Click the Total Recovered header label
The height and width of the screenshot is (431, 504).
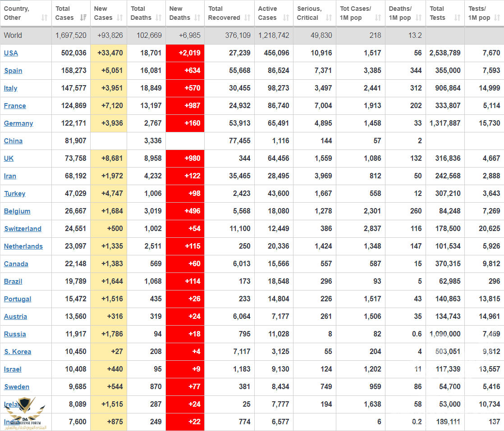point(224,13)
